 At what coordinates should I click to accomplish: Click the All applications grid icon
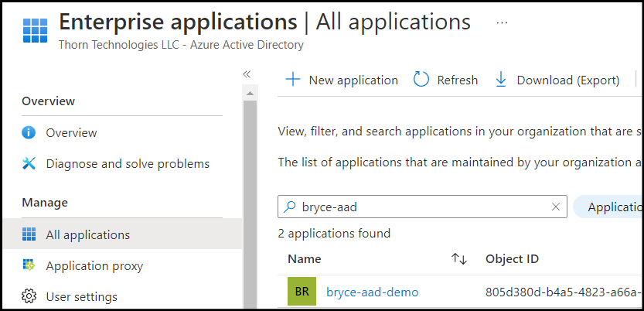tap(29, 234)
